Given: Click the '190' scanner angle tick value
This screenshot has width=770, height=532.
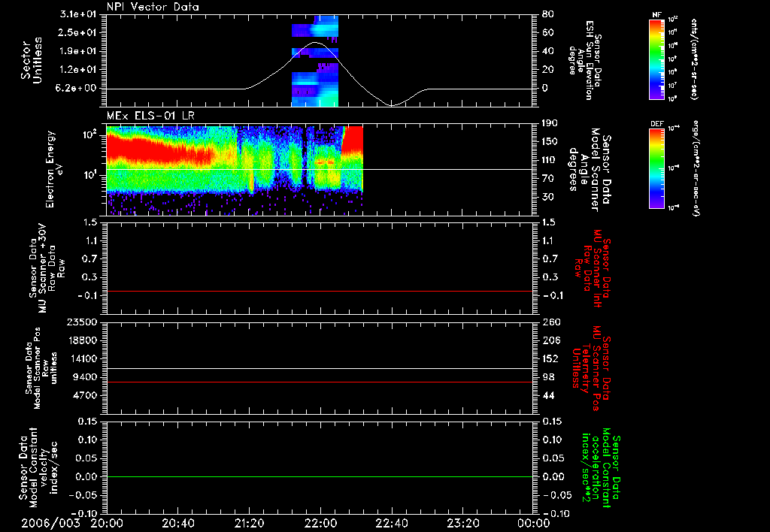Looking at the screenshot, I should coord(550,123).
